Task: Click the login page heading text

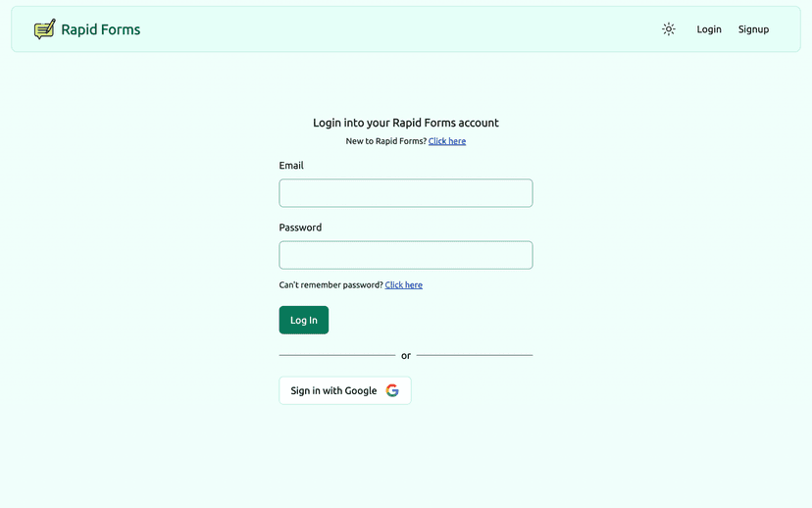Action: tap(406, 123)
